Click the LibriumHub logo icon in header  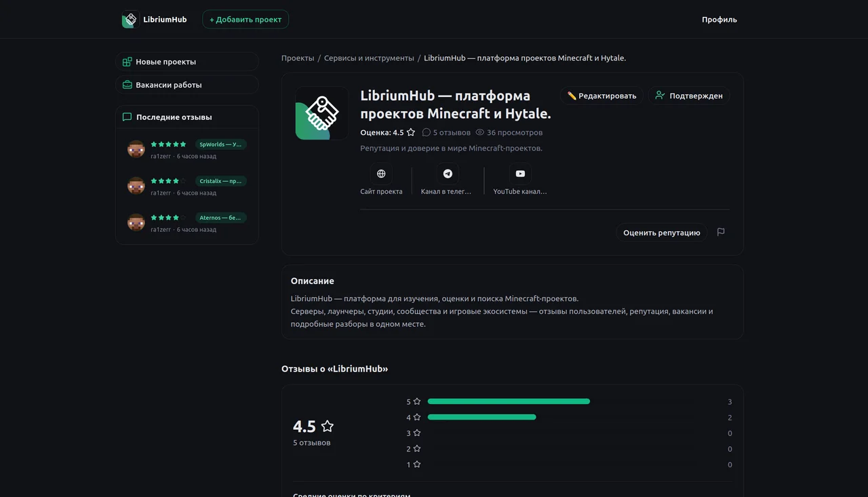(130, 20)
